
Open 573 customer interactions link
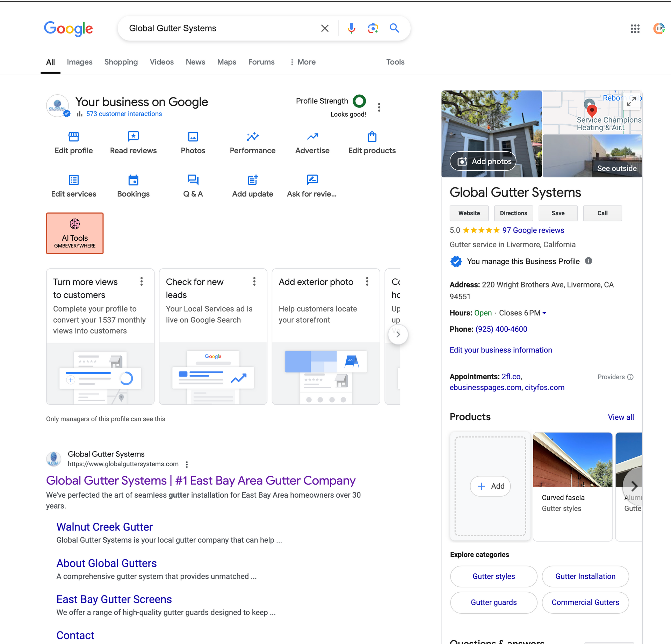[124, 114]
